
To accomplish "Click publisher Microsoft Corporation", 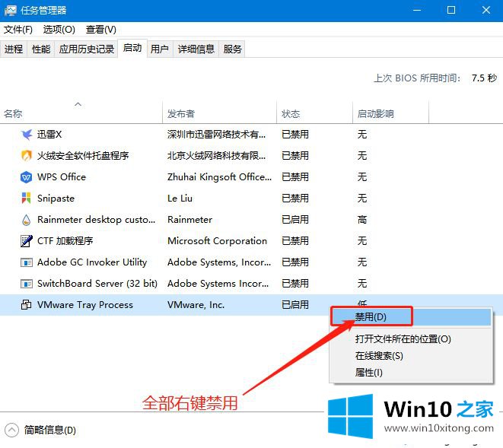I will pyautogui.click(x=217, y=241).
